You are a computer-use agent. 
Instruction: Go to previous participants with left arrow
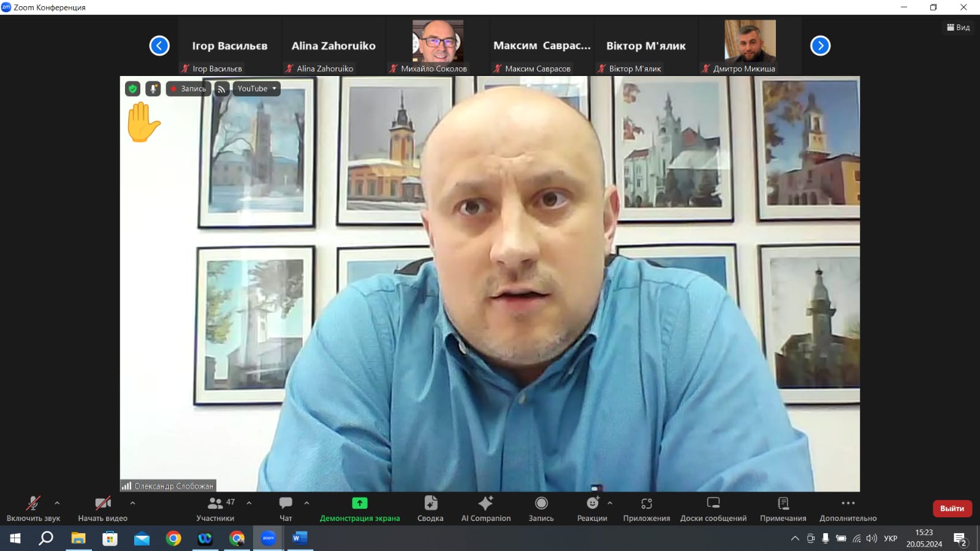159,45
